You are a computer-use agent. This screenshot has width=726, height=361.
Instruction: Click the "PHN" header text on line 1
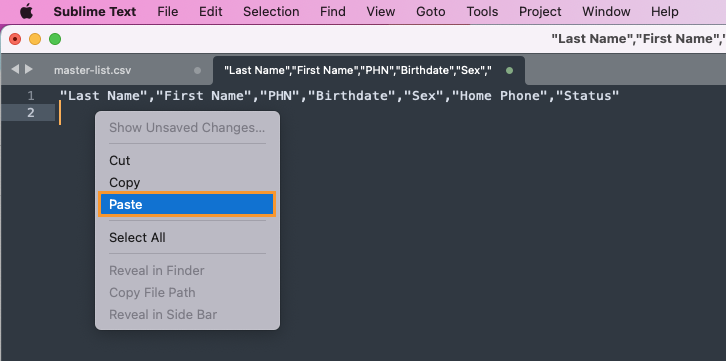pos(281,96)
